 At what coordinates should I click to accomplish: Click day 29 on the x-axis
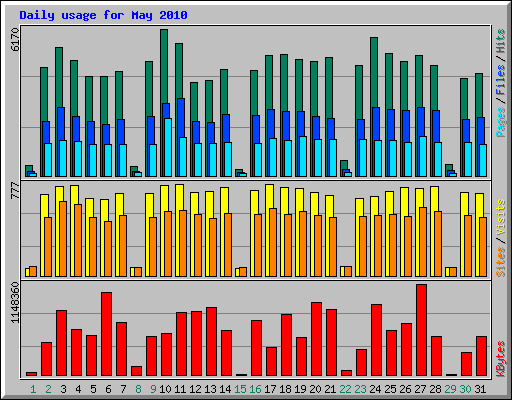pos(450,389)
